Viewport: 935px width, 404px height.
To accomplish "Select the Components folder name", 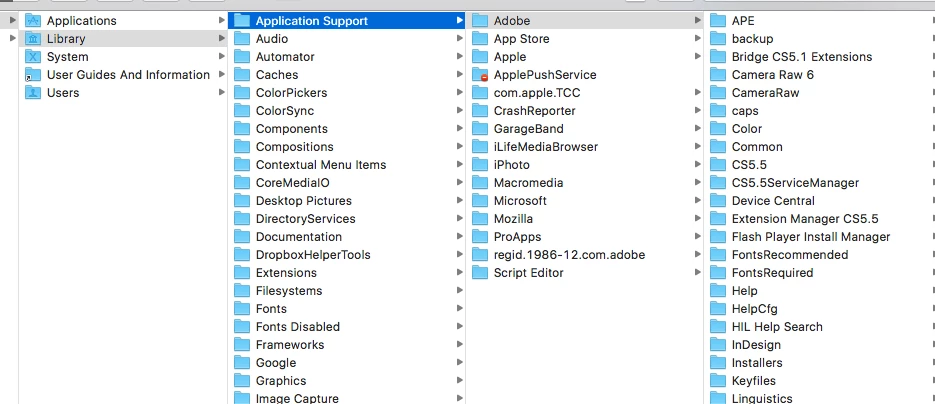I will (292, 129).
